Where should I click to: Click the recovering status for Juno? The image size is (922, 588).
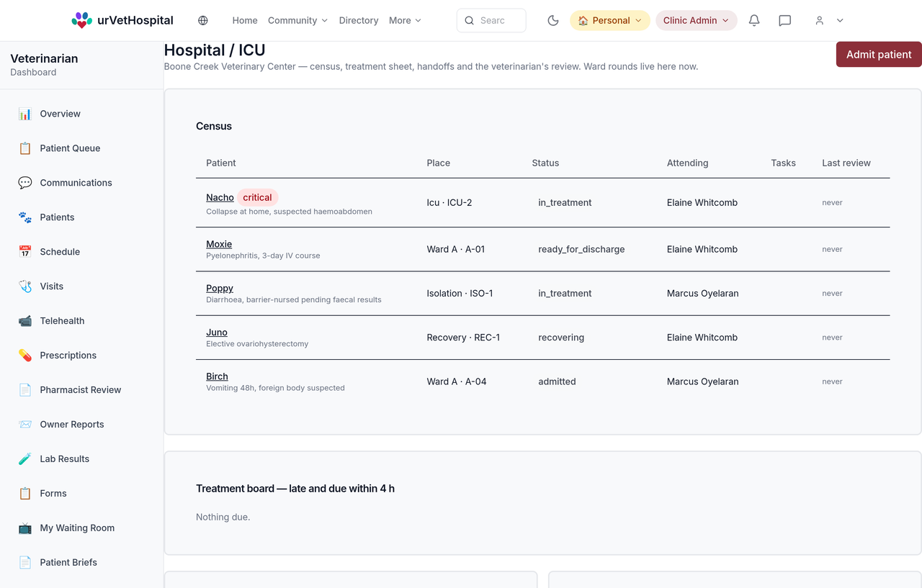coord(561,338)
